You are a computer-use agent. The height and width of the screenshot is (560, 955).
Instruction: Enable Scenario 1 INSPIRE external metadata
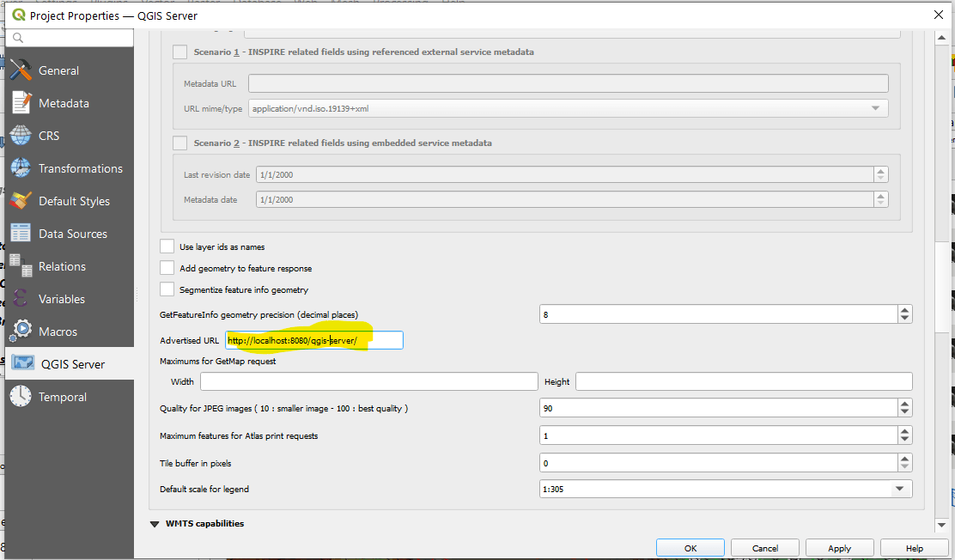click(x=179, y=52)
